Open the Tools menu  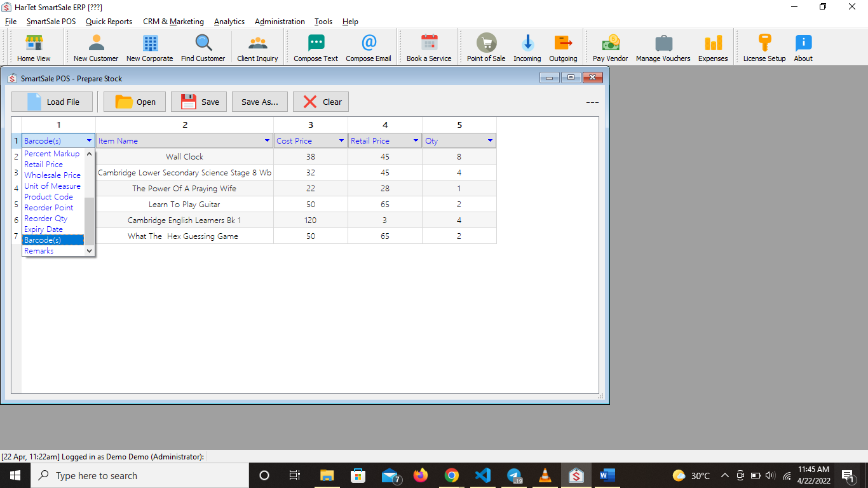(323, 21)
